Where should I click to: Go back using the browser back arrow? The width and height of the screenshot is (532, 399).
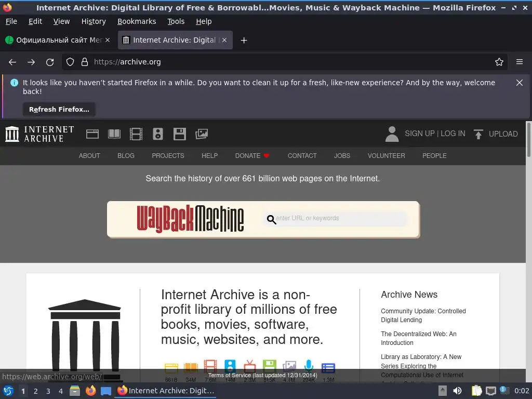pos(12,62)
